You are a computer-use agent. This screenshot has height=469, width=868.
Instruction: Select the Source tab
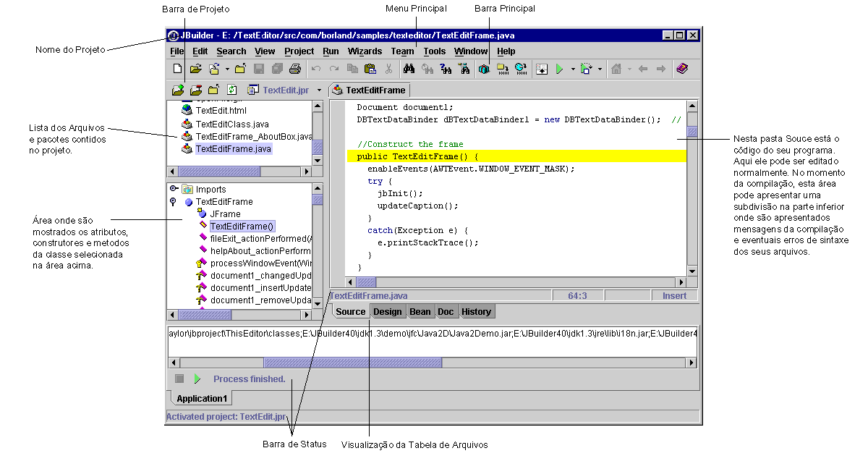pyautogui.click(x=351, y=312)
